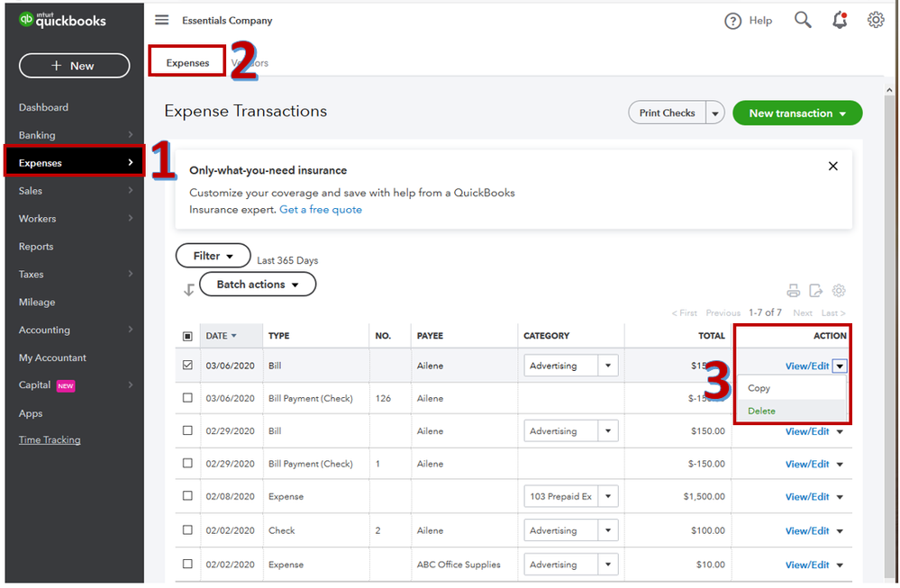This screenshot has height=588, width=900.
Task: Tick the 02/29/2020 Bill Payment row checkbox
Action: tap(187, 463)
